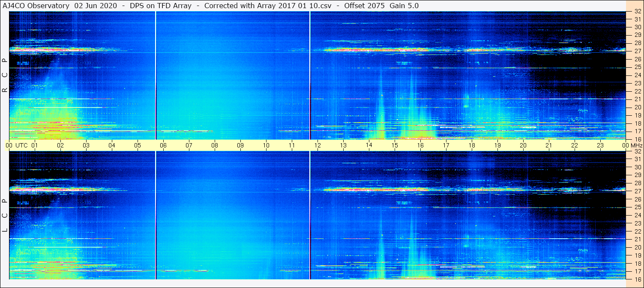
Task: Click the 13 hour label on UTC axis
Action: tap(343, 145)
